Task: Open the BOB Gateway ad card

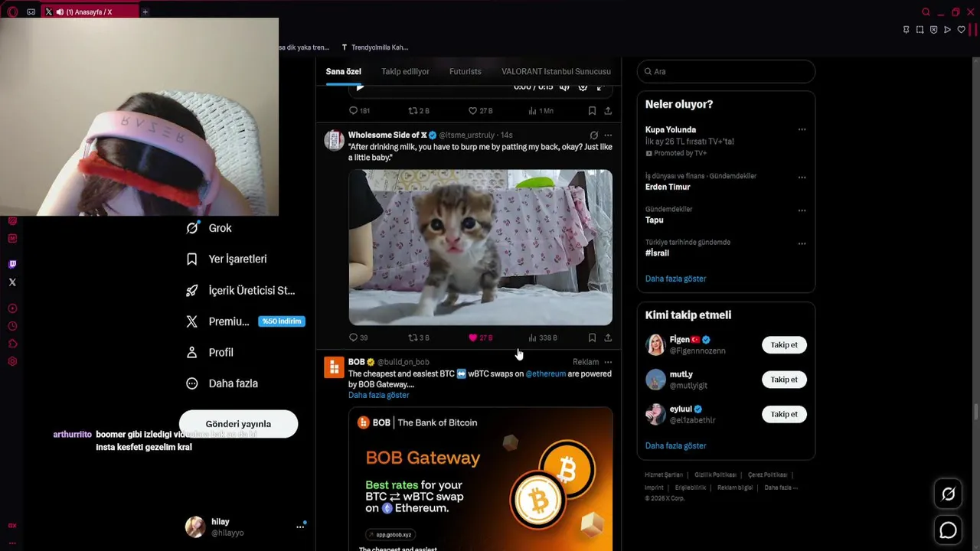Action: coord(480,479)
